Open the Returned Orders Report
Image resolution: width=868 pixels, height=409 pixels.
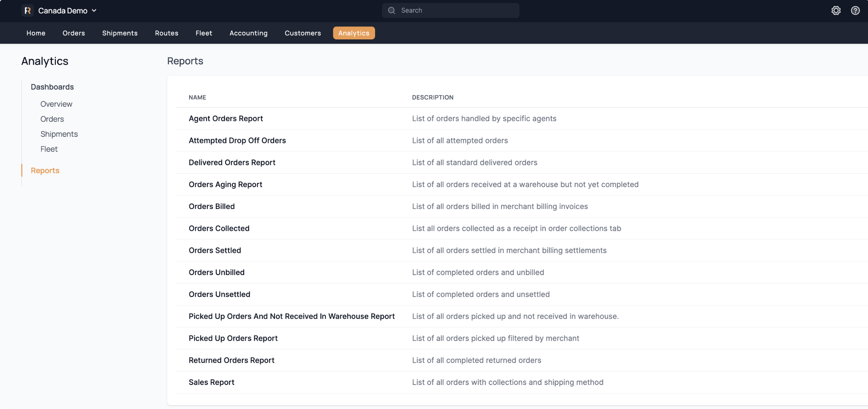(232, 360)
